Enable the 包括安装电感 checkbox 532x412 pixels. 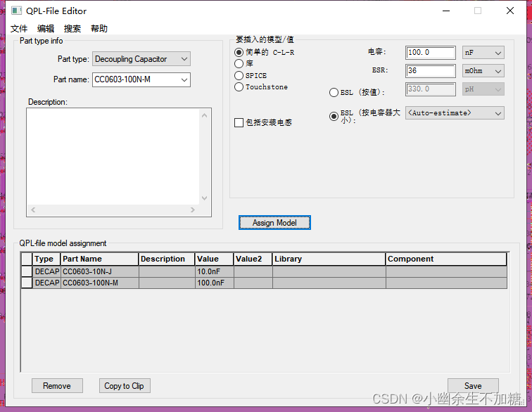click(239, 122)
